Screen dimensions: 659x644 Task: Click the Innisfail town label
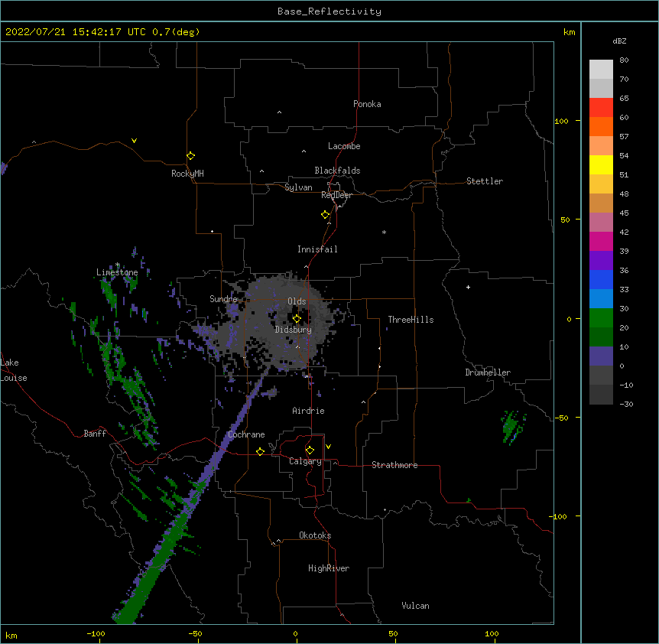pyautogui.click(x=317, y=249)
